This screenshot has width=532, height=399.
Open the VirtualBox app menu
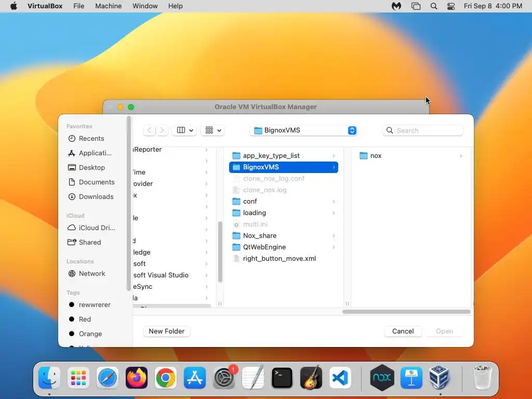click(45, 6)
